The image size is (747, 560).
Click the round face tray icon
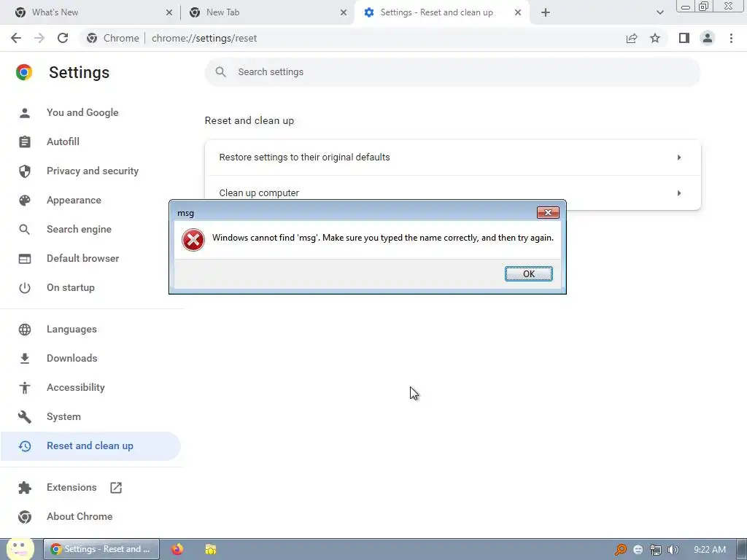click(638, 550)
